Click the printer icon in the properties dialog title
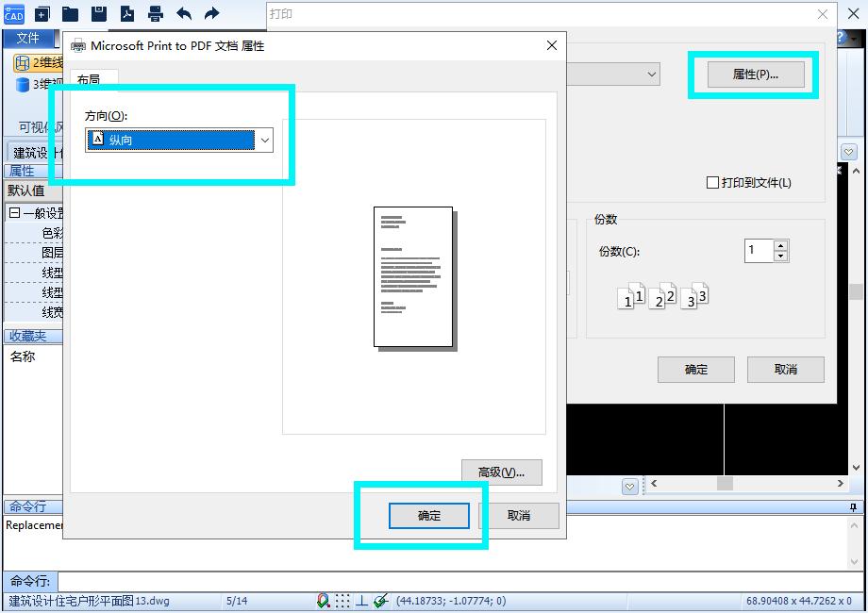Image resolution: width=868 pixels, height=613 pixels. click(78, 46)
